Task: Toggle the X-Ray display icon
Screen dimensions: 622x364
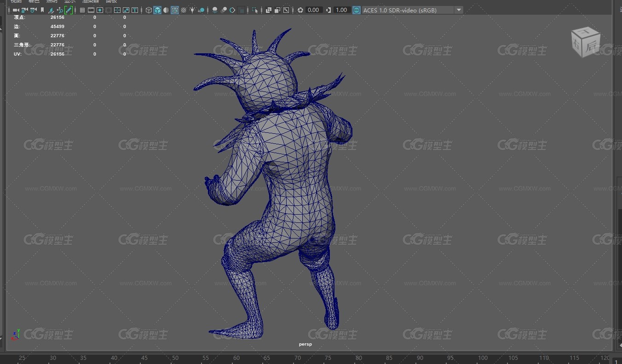Action: [269, 10]
